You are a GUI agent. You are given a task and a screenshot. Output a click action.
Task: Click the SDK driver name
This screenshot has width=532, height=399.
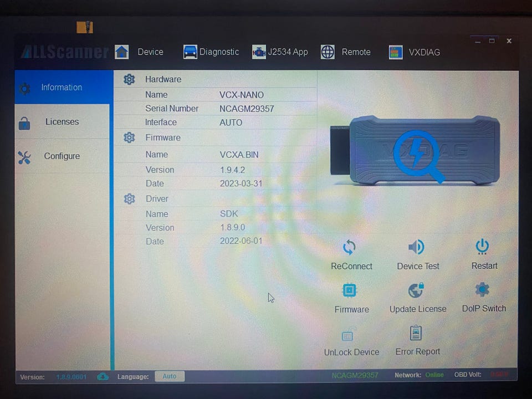229,214
